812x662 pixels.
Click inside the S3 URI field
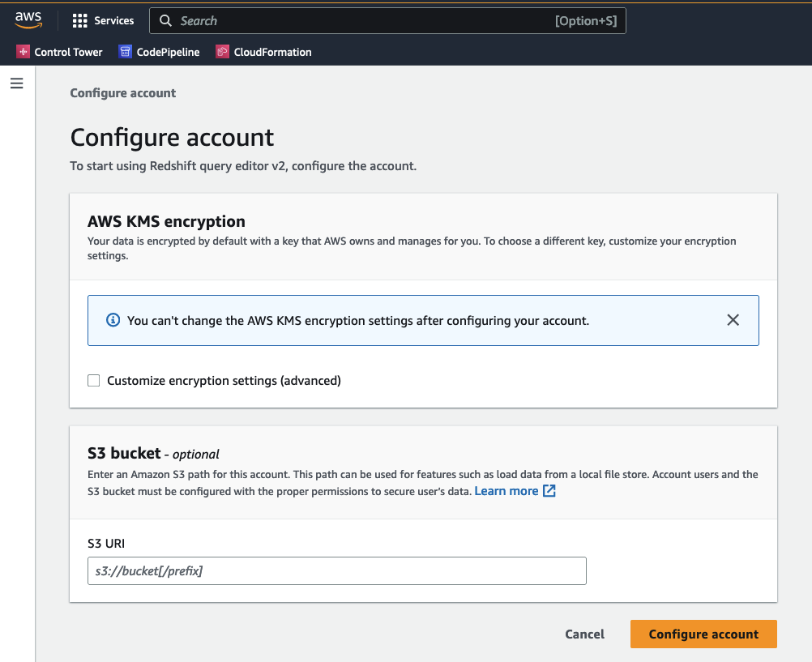point(336,570)
